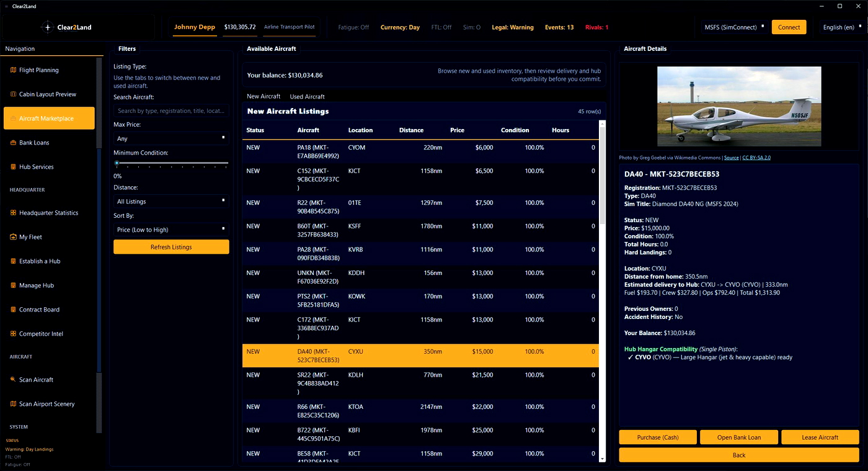The height and width of the screenshot is (471, 868).
Task: Select the UNKN listing at KDDH
Action: coord(420,277)
